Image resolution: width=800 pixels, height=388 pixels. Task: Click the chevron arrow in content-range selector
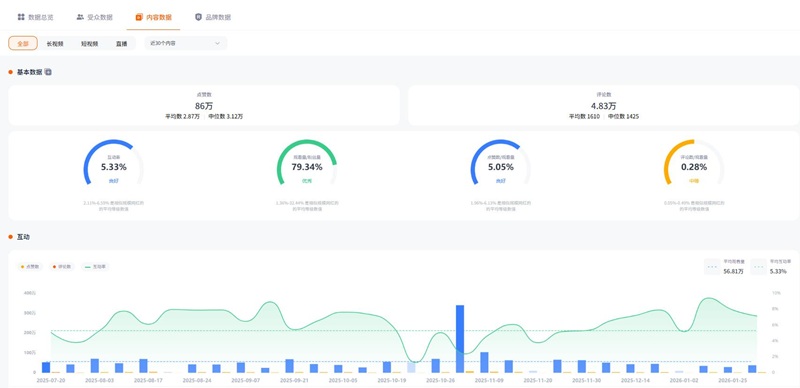tap(217, 43)
